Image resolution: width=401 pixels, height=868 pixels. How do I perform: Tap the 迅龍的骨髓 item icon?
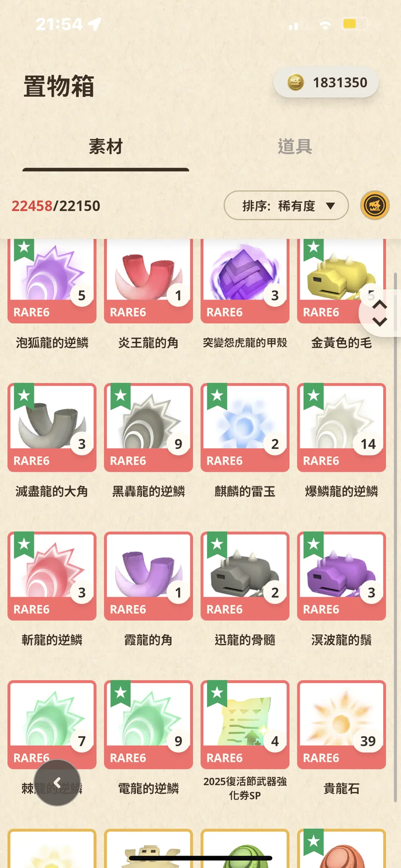tap(245, 576)
